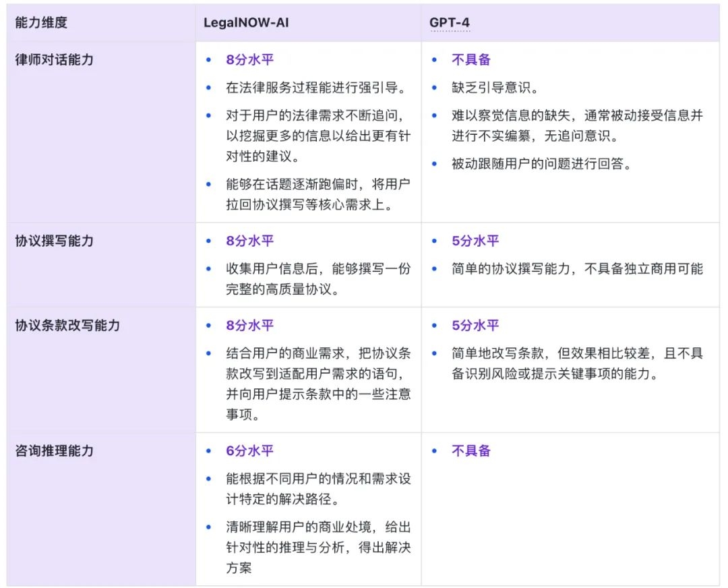
Task: Click the text 在法律服务过程能进行强引导
Action: click(312, 87)
